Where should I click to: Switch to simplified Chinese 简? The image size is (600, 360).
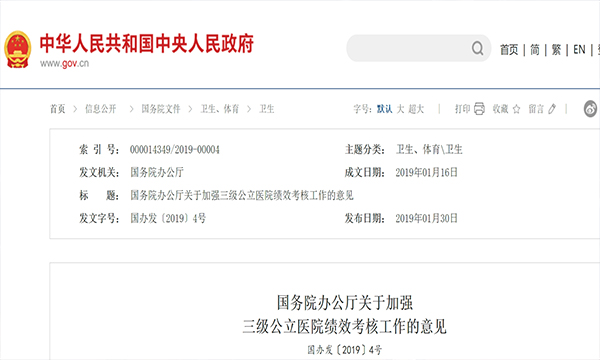click(x=535, y=50)
